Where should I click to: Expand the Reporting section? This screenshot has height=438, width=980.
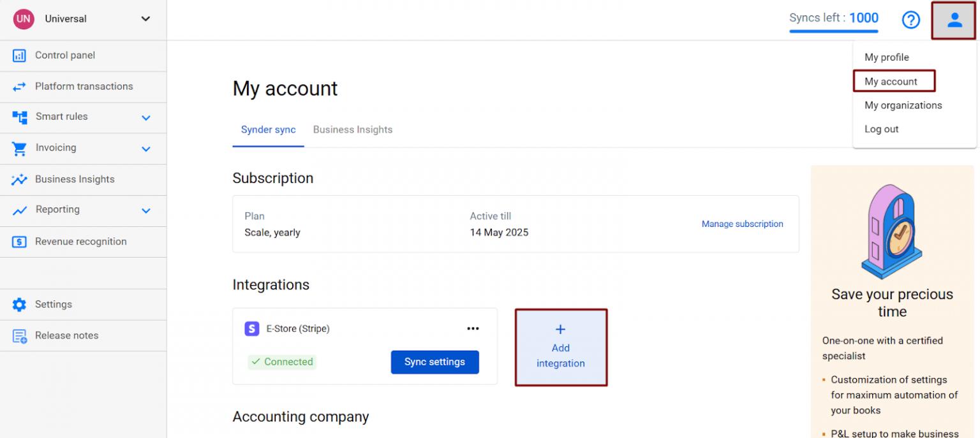click(x=145, y=210)
